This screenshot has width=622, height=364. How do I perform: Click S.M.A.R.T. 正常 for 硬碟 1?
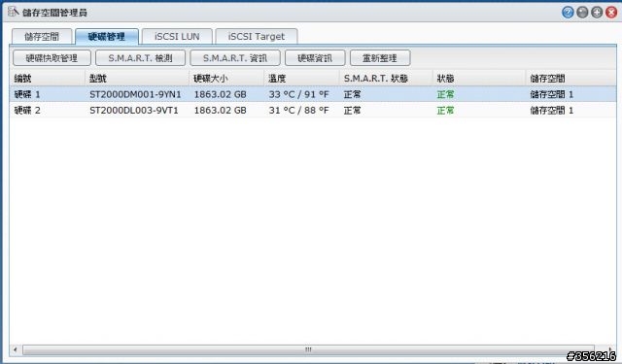pyautogui.click(x=352, y=94)
